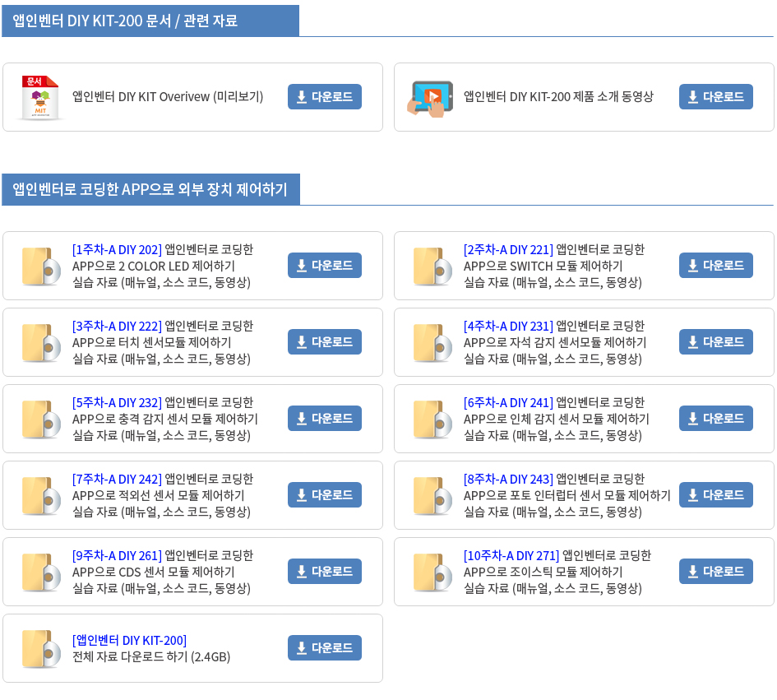Click text 'APP으로 충격 감지 센서 모듈 제어하기'
The height and width of the screenshot is (700, 777).
point(165,419)
